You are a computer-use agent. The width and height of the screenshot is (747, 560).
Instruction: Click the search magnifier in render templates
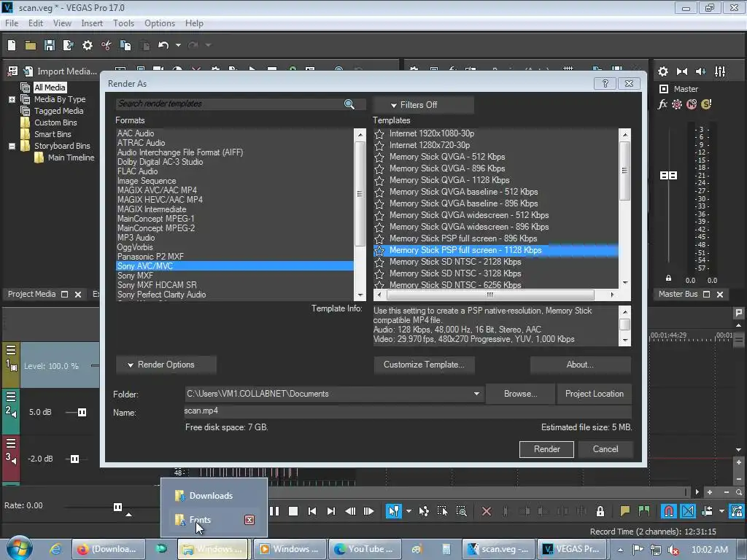[349, 104]
